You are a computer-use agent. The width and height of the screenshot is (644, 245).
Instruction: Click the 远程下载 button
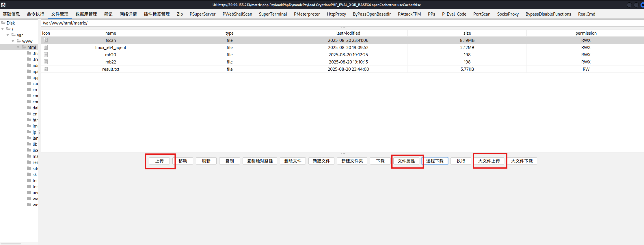point(435,161)
